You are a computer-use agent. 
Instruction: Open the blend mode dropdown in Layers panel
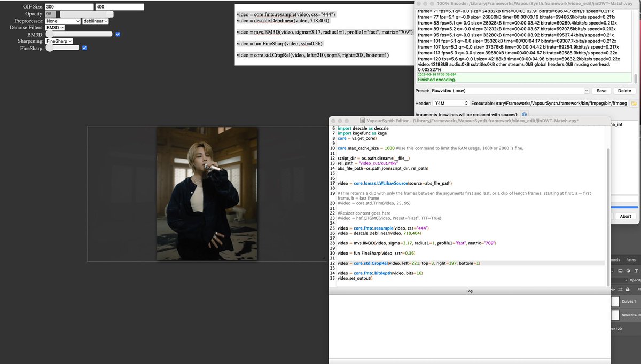click(x=620, y=280)
